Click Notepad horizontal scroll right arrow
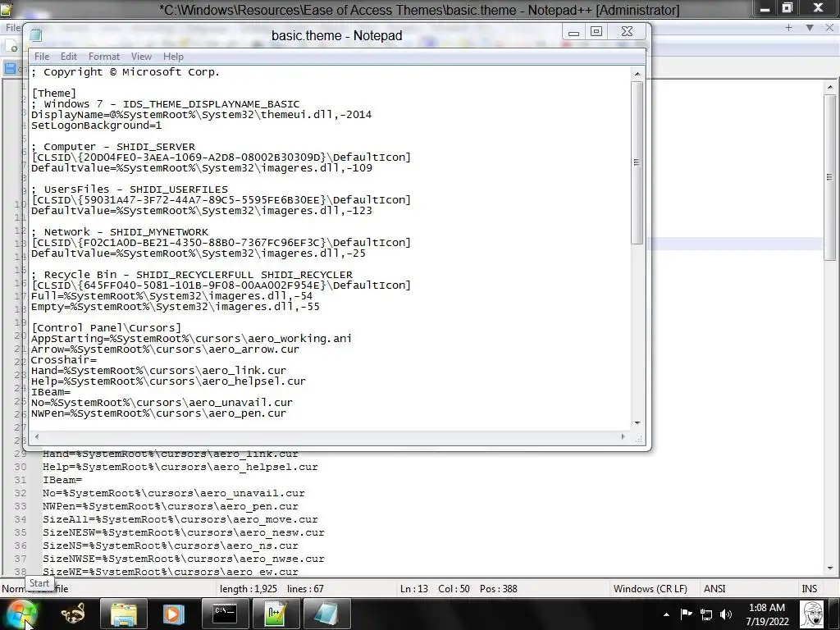Screen dimensions: 840x630 623,436
